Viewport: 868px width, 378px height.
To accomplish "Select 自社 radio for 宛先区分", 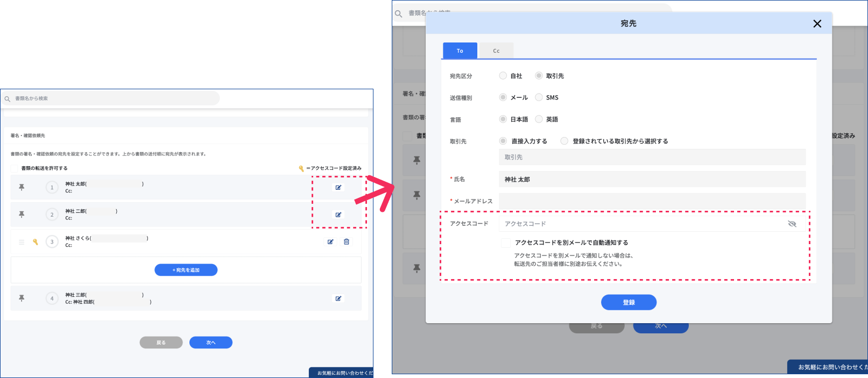I will pyautogui.click(x=503, y=76).
